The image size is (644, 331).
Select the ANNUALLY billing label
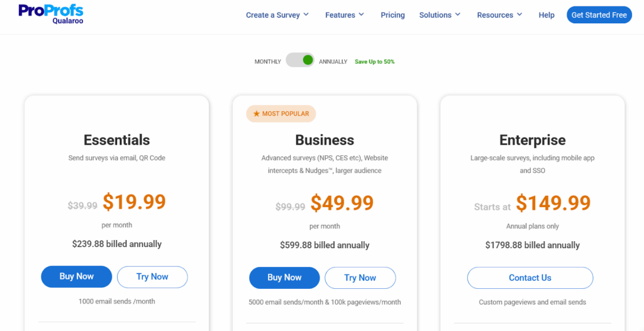tap(333, 62)
